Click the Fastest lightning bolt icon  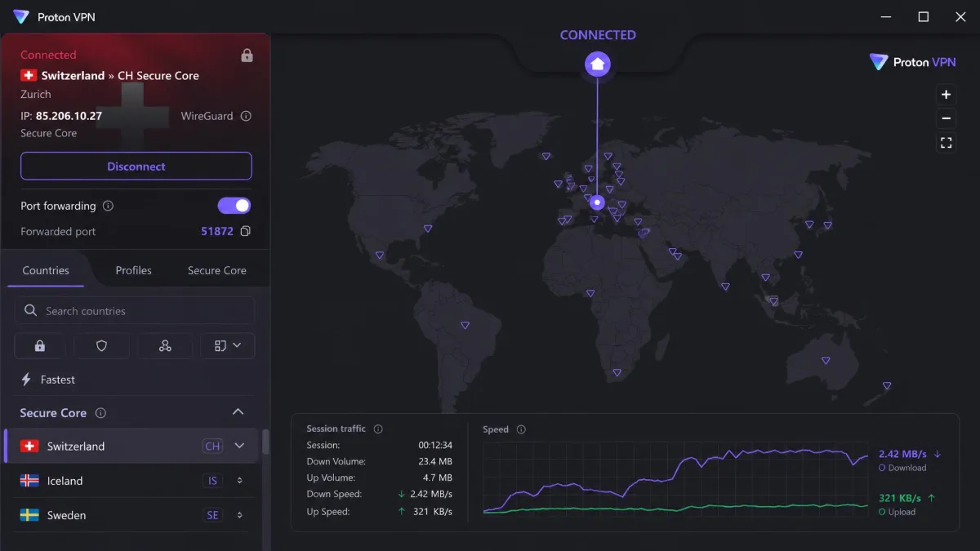[x=26, y=380]
